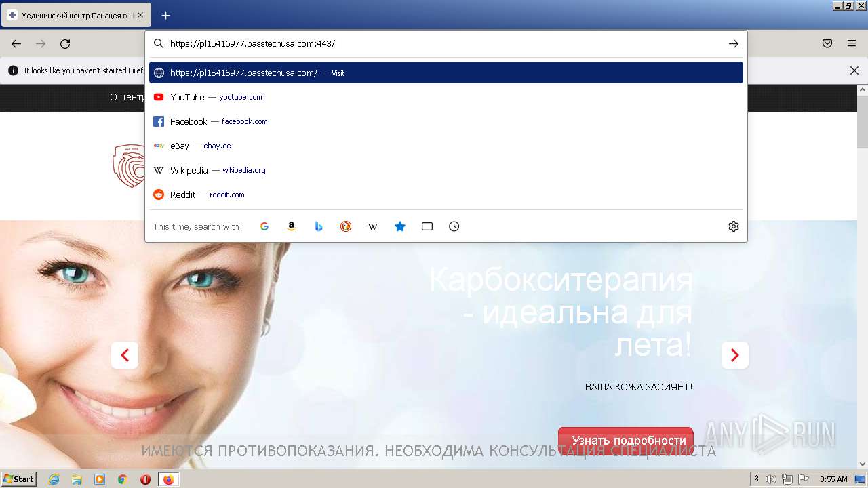Reload the current page
Screen dimensions: 868x488
(x=65, y=43)
